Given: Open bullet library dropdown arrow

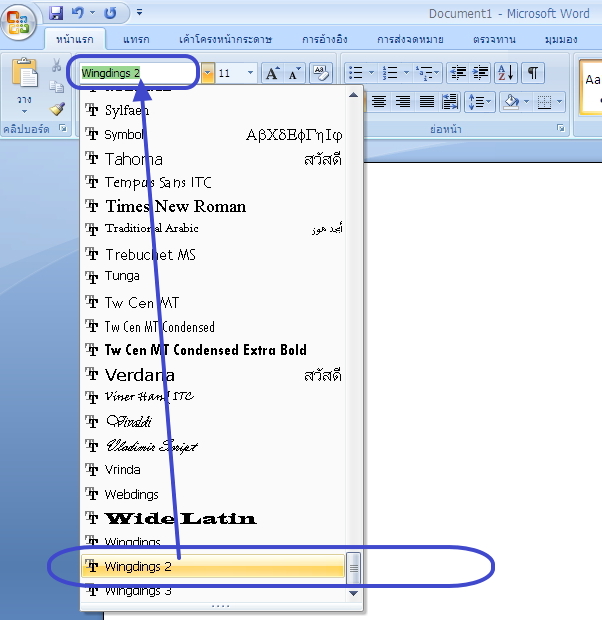Looking at the screenshot, I should (x=371, y=73).
